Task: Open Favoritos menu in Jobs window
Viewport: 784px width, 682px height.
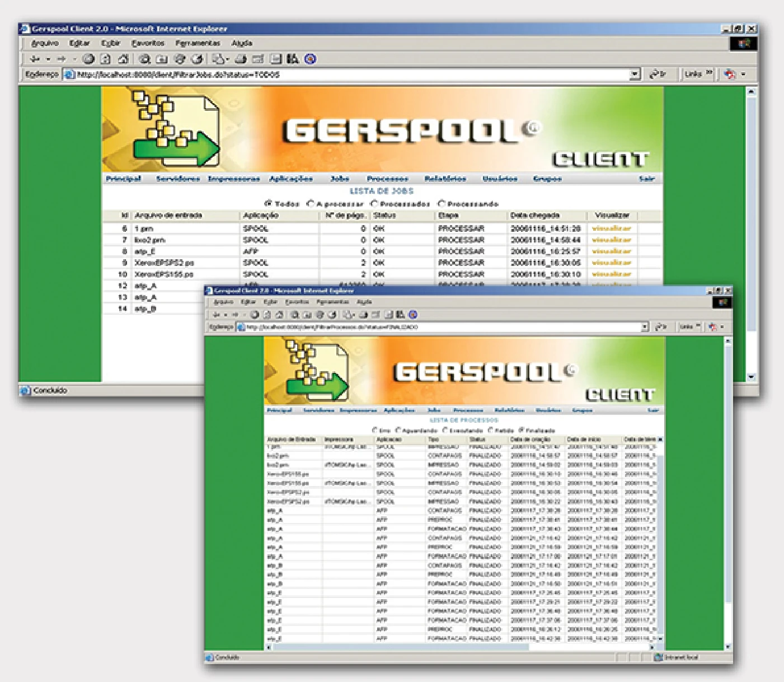Action: tap(148, 43)
